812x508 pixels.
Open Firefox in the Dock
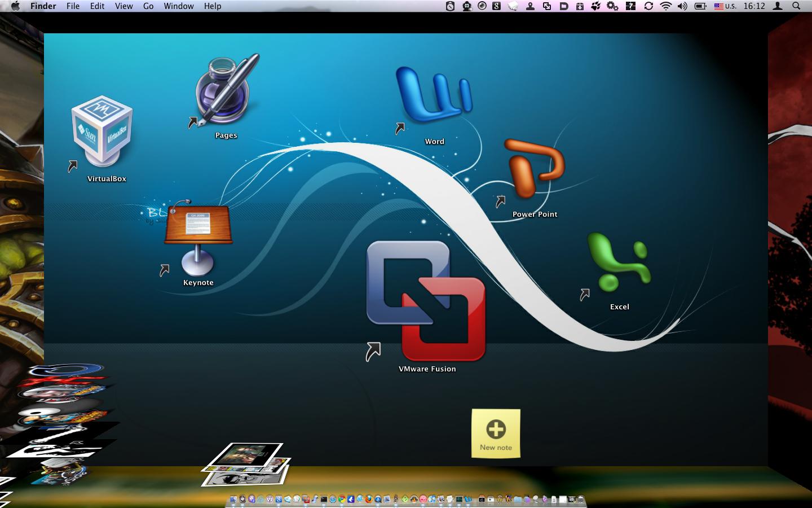coord(368,499)
